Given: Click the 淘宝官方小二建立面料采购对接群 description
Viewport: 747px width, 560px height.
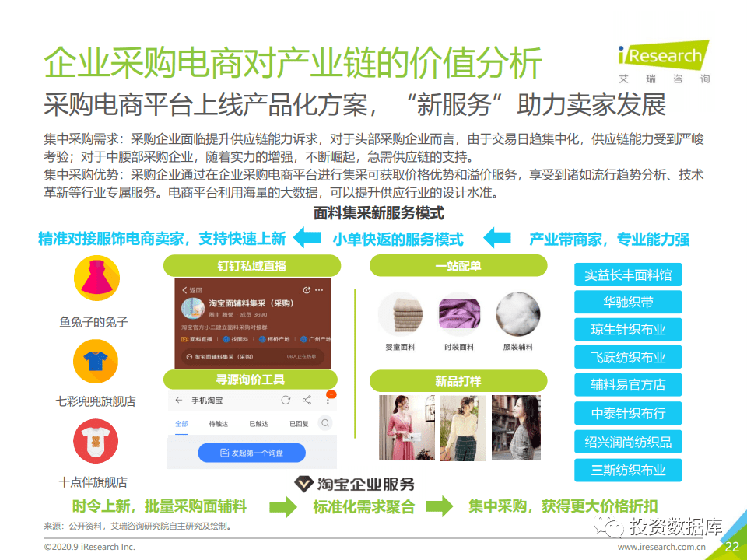Looking at the screenshot, I should click(x=224, y=327).
